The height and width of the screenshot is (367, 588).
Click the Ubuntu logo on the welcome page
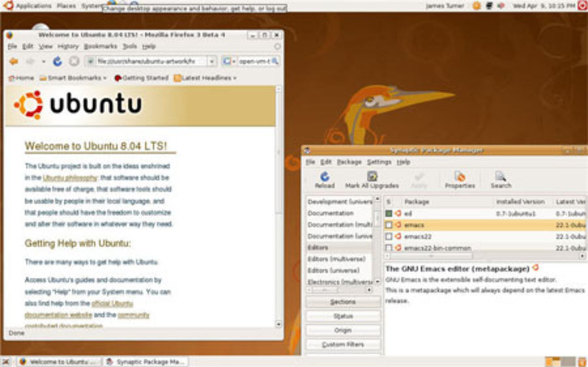tap(78, 105)
